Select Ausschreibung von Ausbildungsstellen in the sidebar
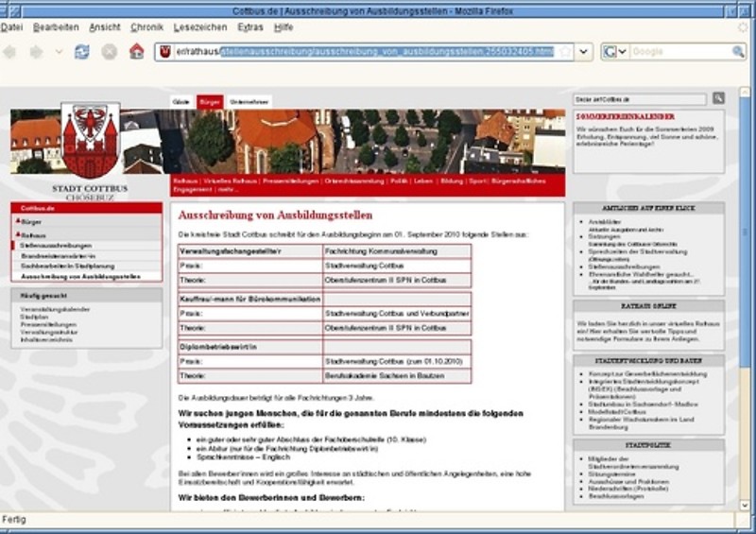This screenshot has width=756, height=534. pyautogui.click(x=80, y=277)
